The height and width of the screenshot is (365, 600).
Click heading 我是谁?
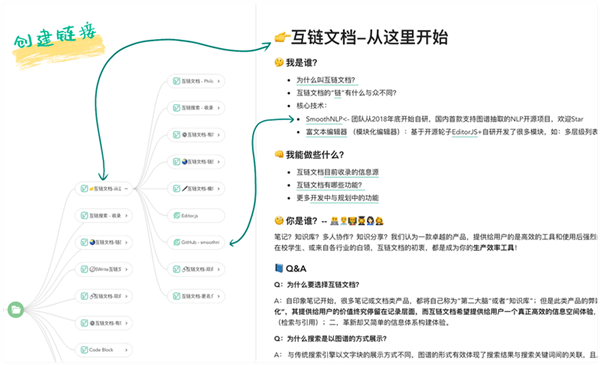[302, 63]
